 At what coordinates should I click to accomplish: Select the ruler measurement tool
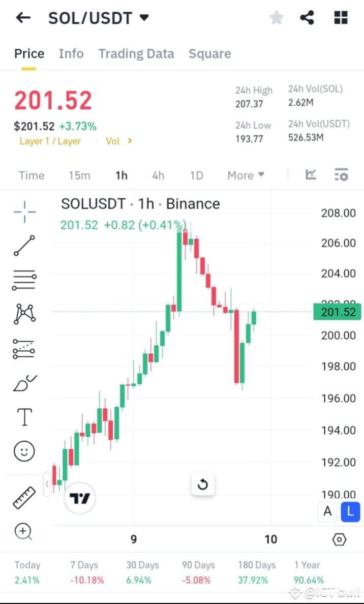coord(24,497)
